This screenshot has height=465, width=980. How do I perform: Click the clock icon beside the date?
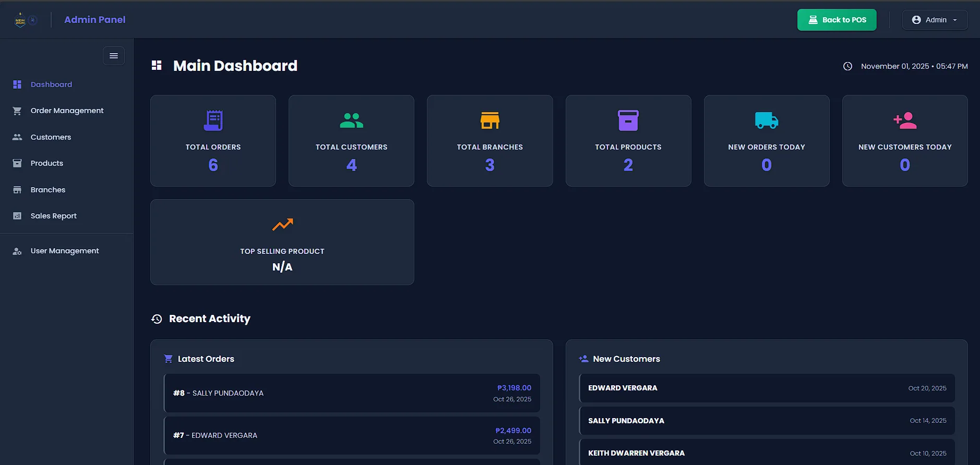coord(847,66)
